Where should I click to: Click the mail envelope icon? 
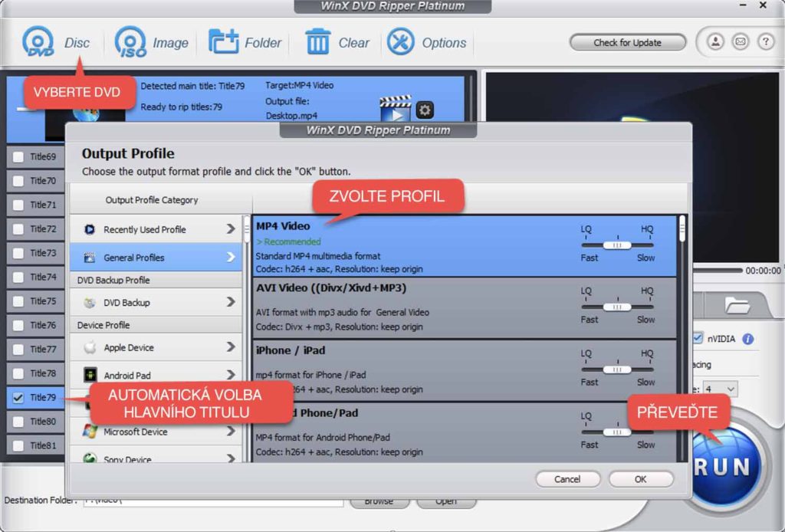pos(741,41)
